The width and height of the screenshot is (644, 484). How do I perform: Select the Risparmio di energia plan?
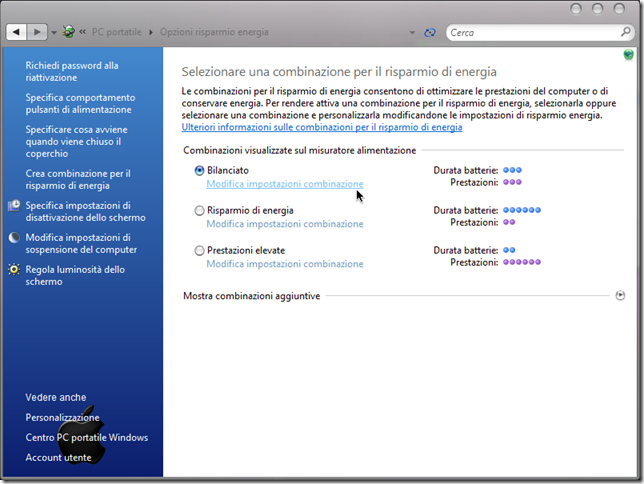point(199,210)
